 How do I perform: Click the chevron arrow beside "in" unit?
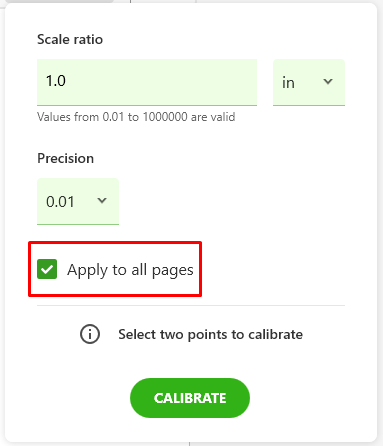click(x=328, y=81)
